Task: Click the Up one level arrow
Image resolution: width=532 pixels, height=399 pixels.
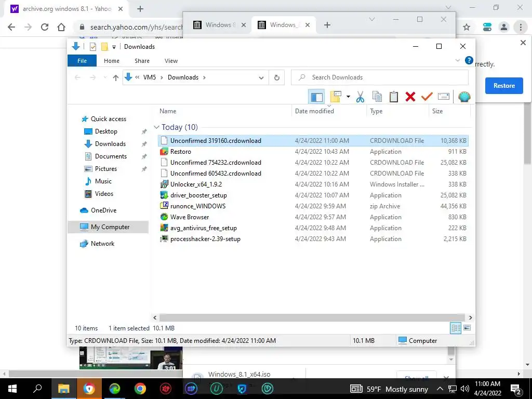Action: click(116, 78)
